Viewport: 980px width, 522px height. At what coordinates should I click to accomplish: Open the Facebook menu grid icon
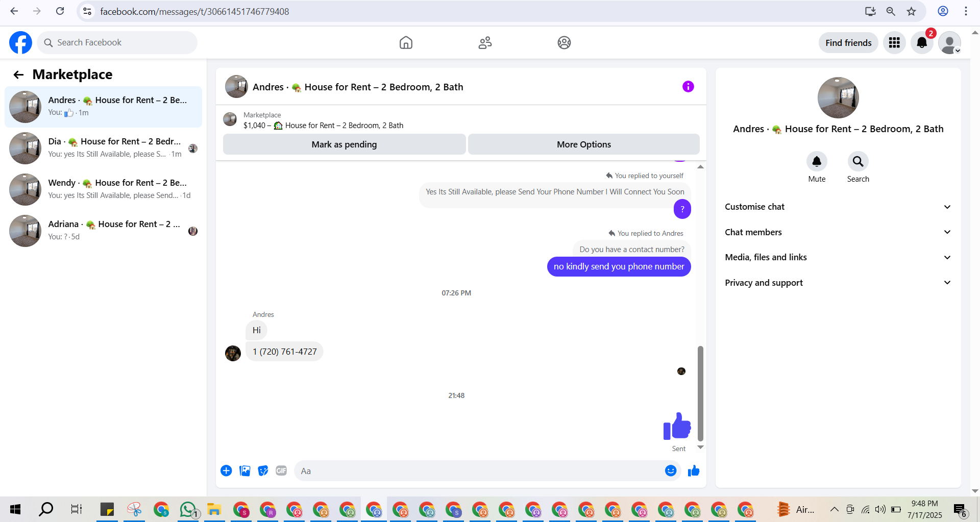[894, 42]
